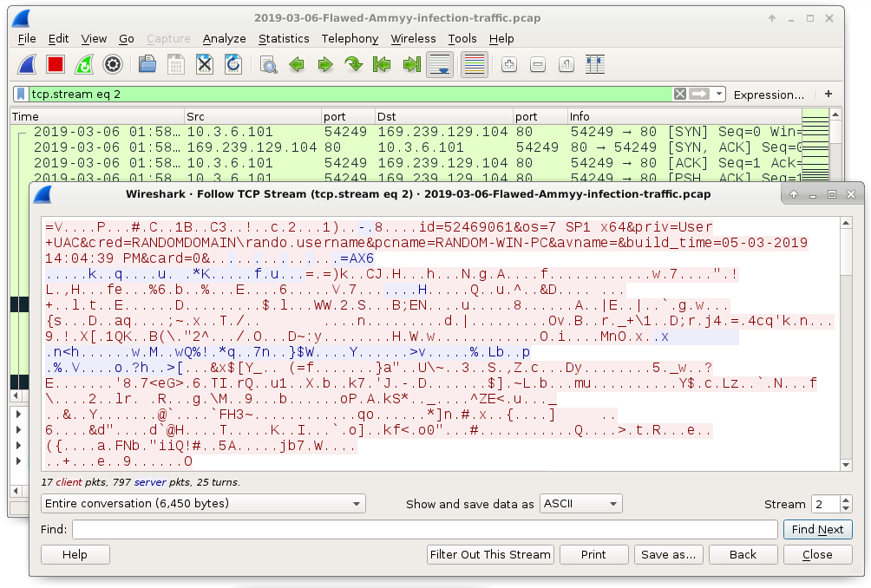Close the Follow TCP Stream dialog via Close button
This screenshot has width=871, height=588.
click(x=818, y=555)
